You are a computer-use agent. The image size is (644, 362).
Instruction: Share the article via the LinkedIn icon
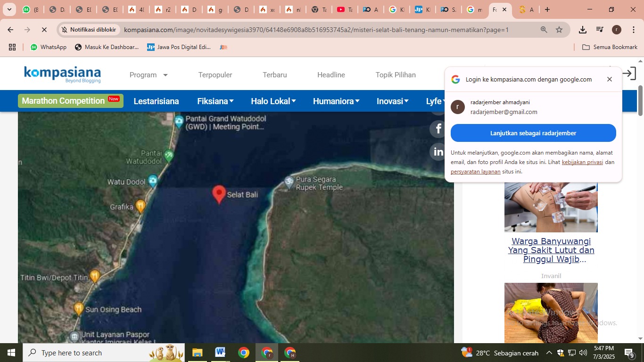tap(438, 151)
